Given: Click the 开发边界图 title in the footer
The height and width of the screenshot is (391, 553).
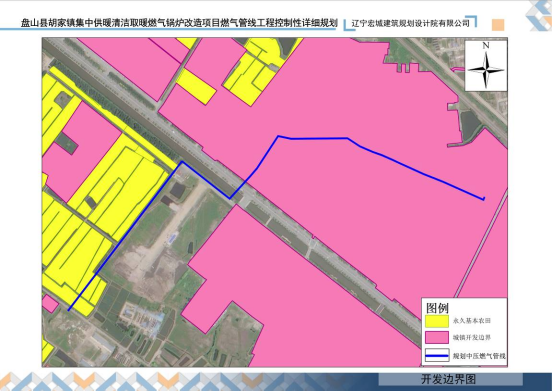Looking at the screenshot, I should tap(449, 379).
